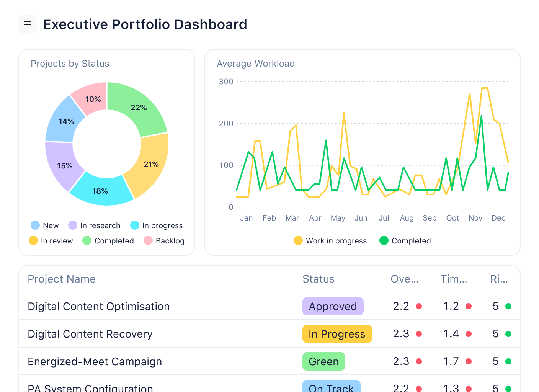Expand the truncated Risk column header

(499, 279)
